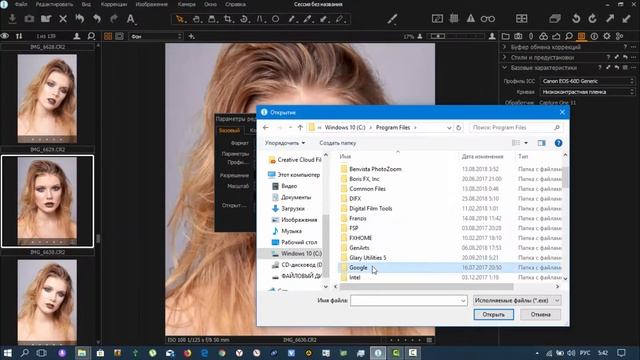Click the up-one-level arrow in Open dialog

tap(300, 128)
